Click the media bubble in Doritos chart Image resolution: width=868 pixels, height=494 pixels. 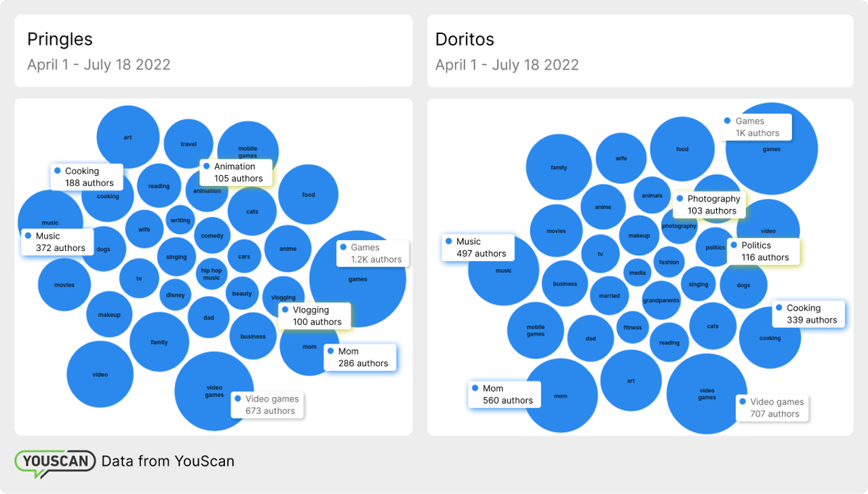click(637, 273)
